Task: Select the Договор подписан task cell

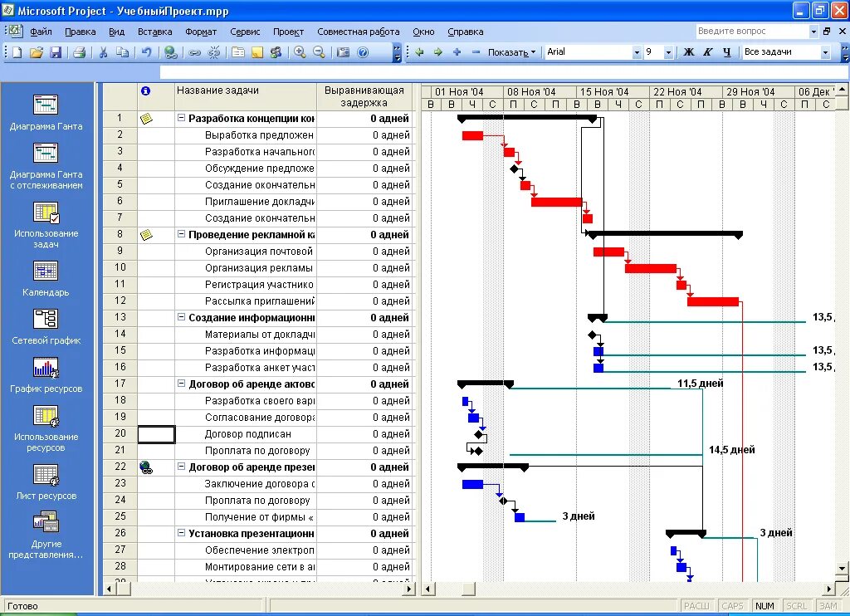Action: point(246,434)
